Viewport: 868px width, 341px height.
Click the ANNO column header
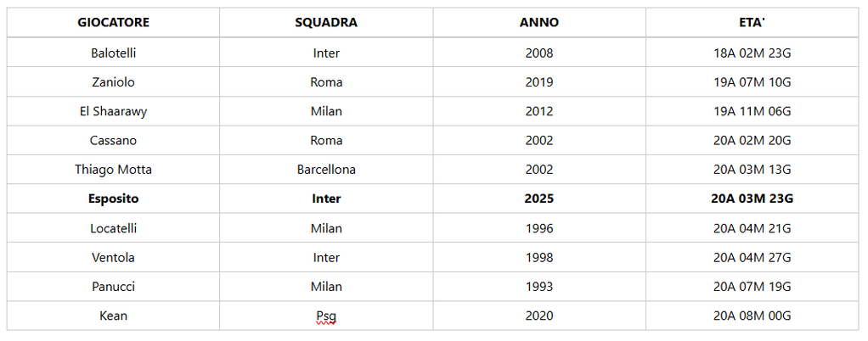[x=539, y=23]
